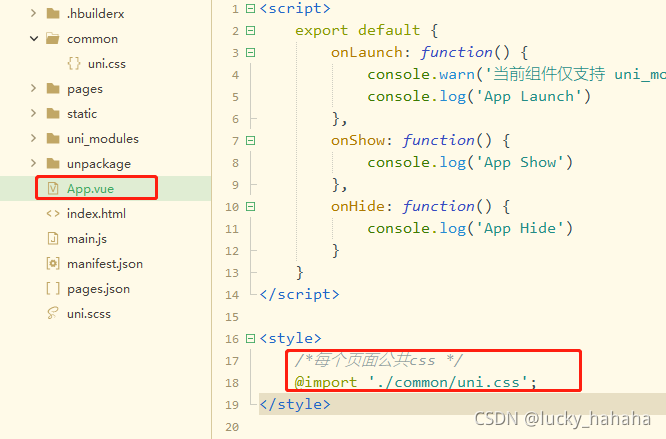
Task: Select unpackage folder label
Action: click(99, 164)
